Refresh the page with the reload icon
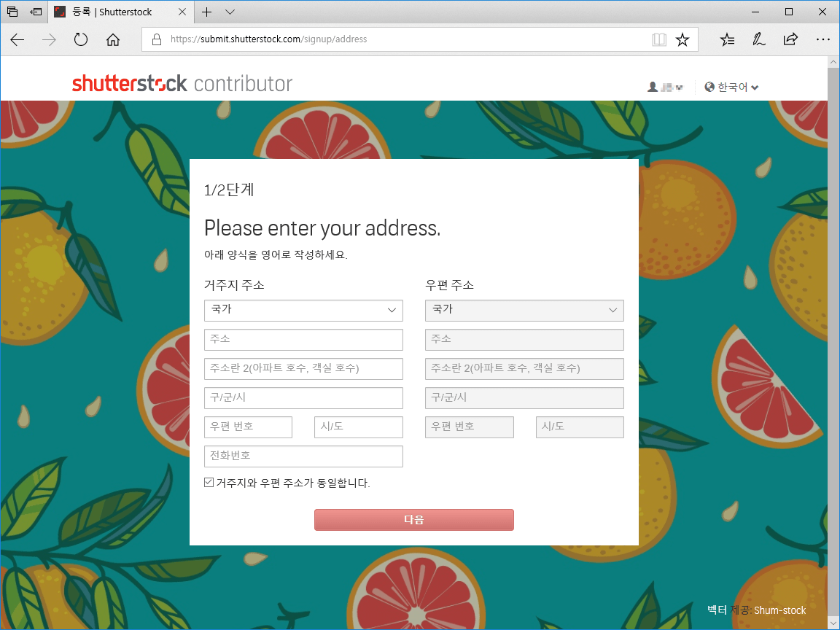 coord(81,39)
